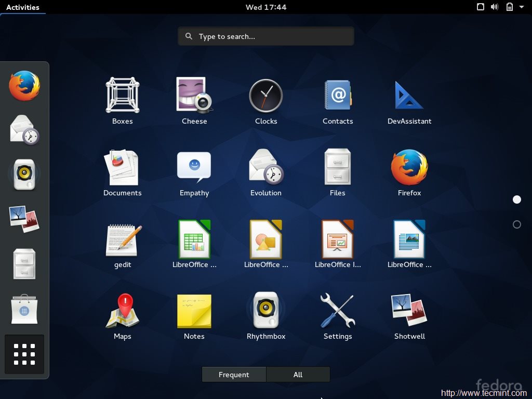532x399 pixels.
Task: Focus the Type to search field
Action: [x=266, y=36]
